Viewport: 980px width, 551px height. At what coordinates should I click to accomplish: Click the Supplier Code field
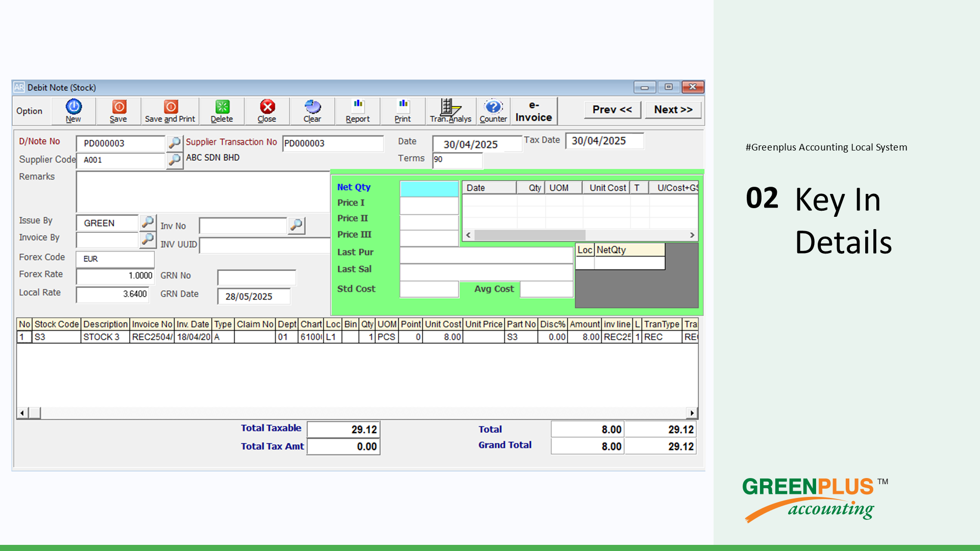(x=120, y=160)
